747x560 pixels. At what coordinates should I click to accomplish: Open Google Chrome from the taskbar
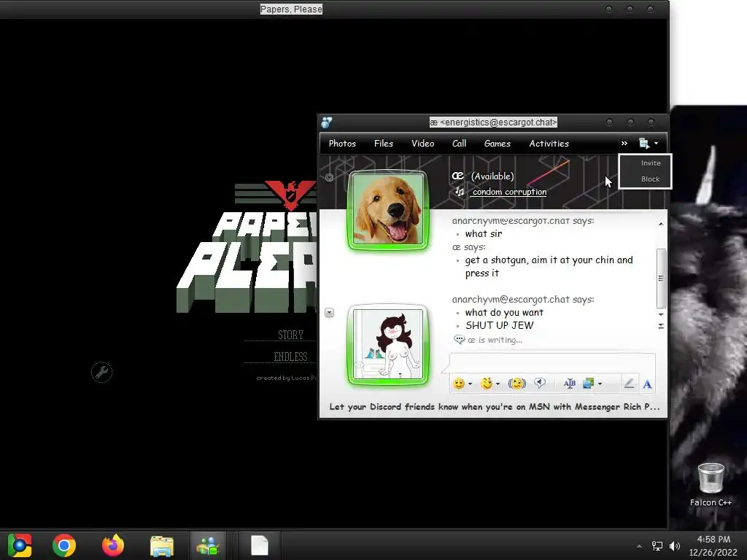pos(64,545)
